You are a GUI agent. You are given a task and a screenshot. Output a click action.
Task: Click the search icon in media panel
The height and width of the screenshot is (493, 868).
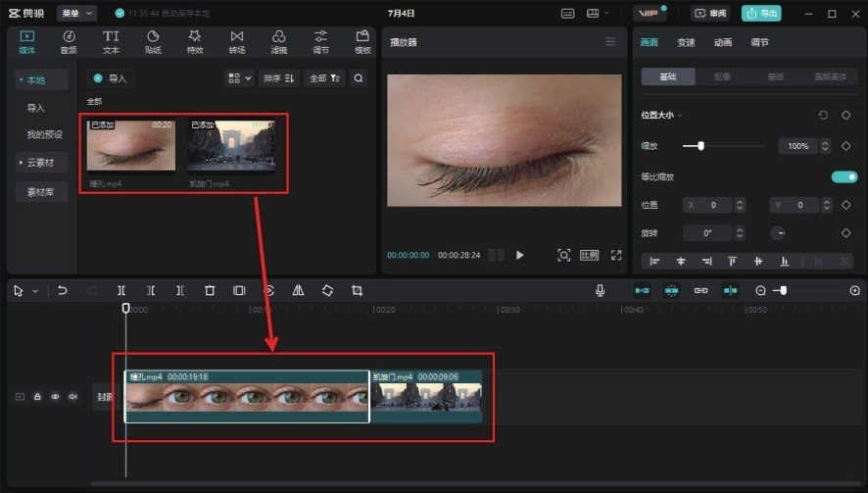359,78
